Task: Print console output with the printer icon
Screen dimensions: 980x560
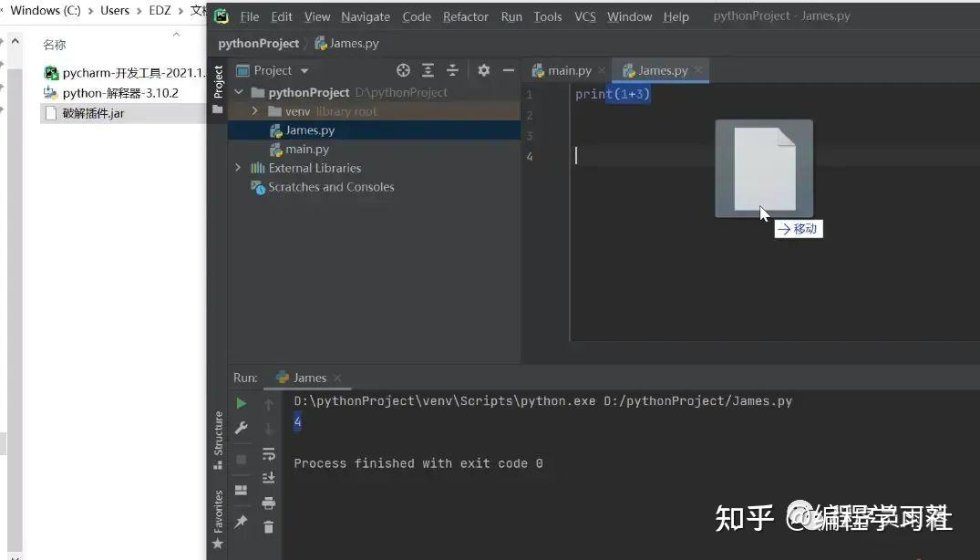Action: 268,503
